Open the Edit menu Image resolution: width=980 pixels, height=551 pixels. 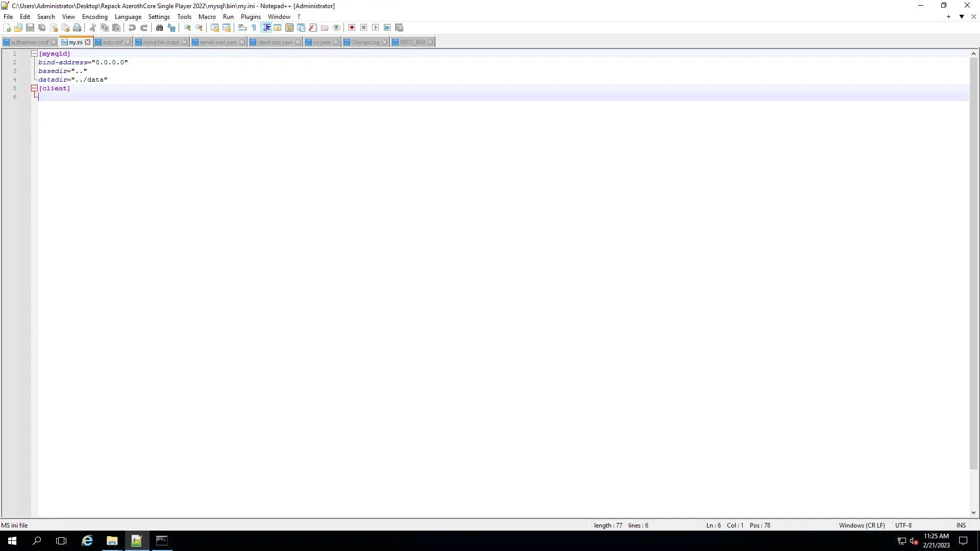coord(25,17)
